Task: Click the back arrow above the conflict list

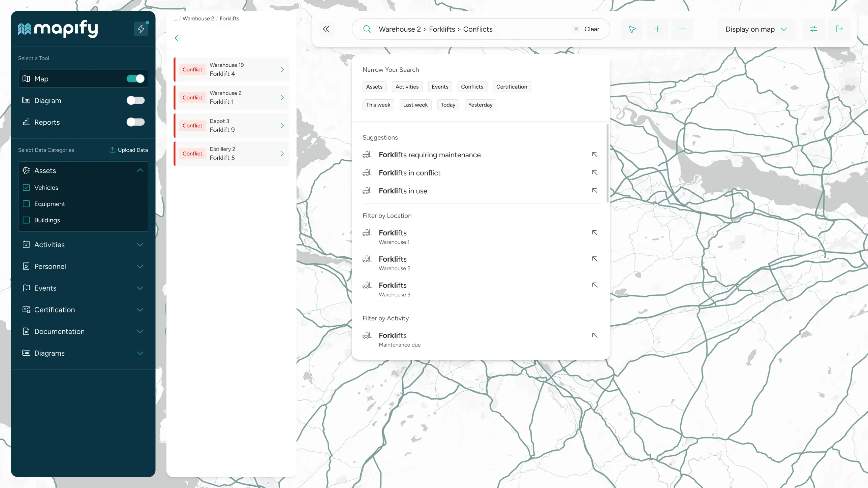Action: click(x=178, y=38)
